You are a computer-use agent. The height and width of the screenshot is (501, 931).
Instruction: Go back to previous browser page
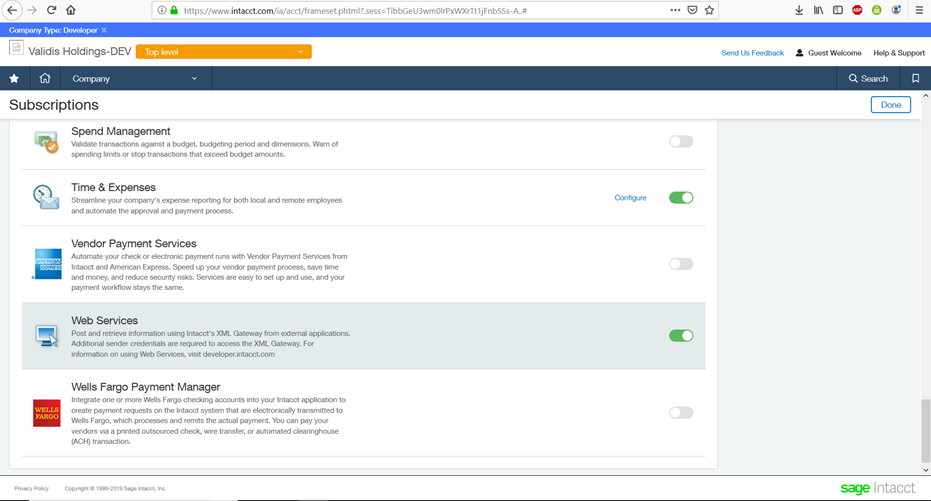pos(12,10)
